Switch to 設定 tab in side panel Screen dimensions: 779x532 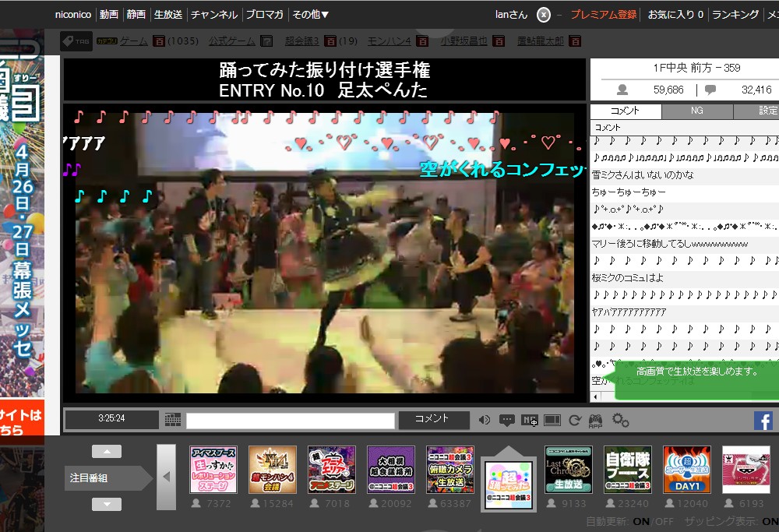click(x=758, y=111)
